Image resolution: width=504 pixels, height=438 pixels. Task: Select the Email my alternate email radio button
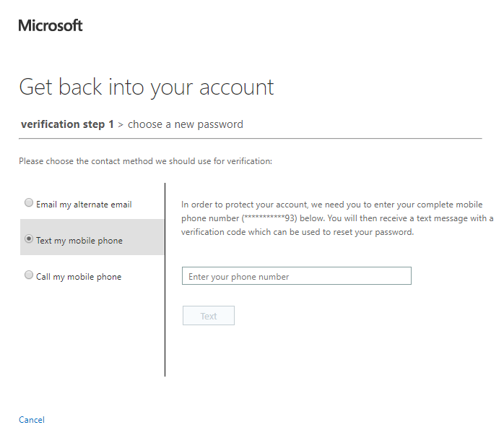(x=29, y=203)
